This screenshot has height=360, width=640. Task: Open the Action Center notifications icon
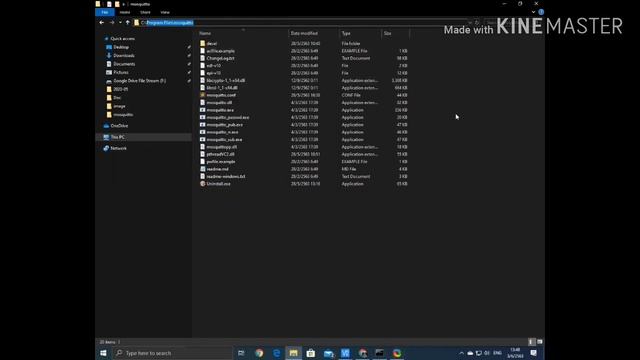pyautogui.click(x=533, y=353)
